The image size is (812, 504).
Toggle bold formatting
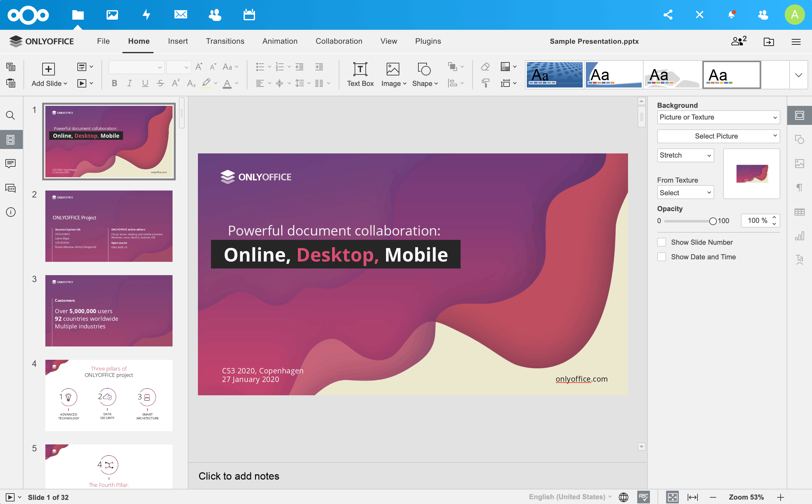115,83
